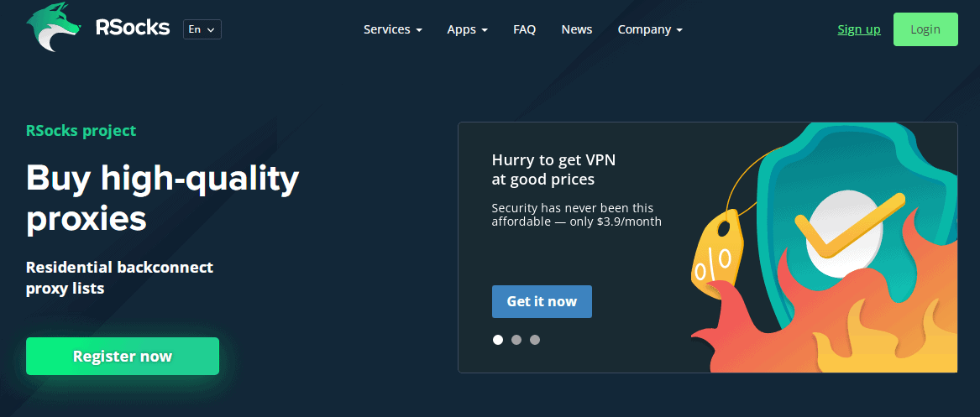Click the Hurry to get VPN heading
The width and height of the screenshot is (980, 417).
coord(553,169)
